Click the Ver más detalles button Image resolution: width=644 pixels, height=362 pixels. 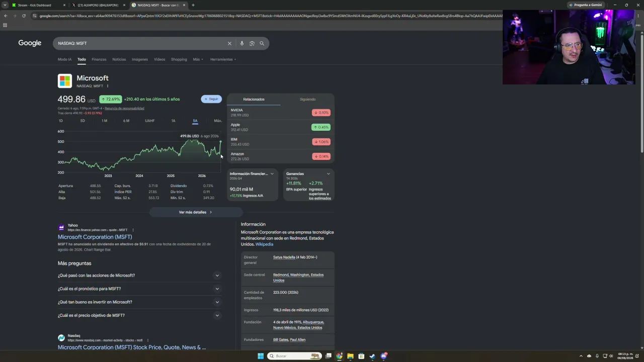[196, 212]
